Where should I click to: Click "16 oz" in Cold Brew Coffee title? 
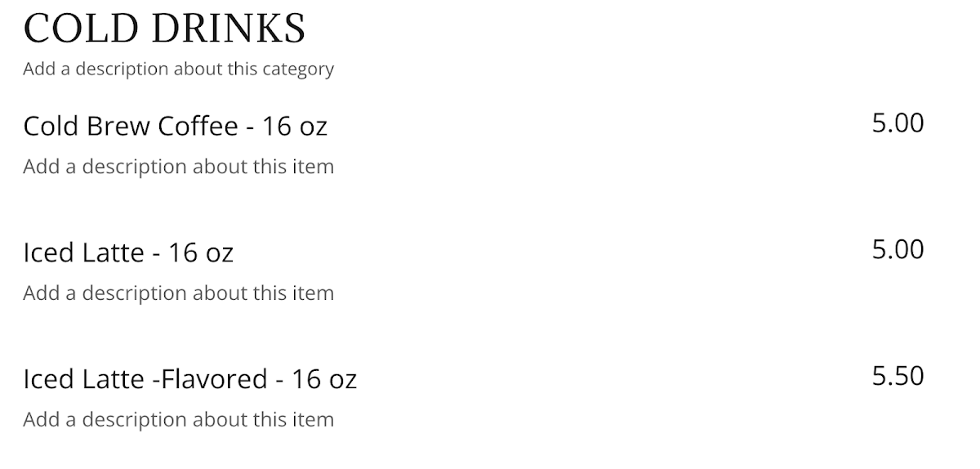click(x=295, y=126)
